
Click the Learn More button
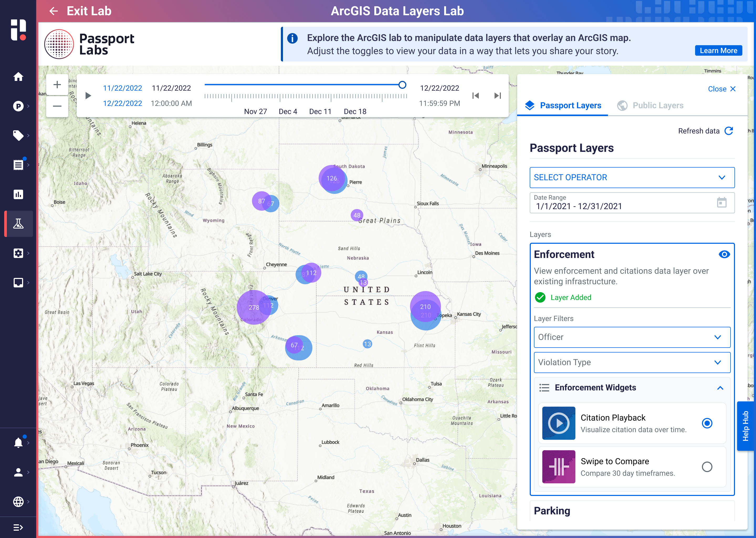click(718, 51)
